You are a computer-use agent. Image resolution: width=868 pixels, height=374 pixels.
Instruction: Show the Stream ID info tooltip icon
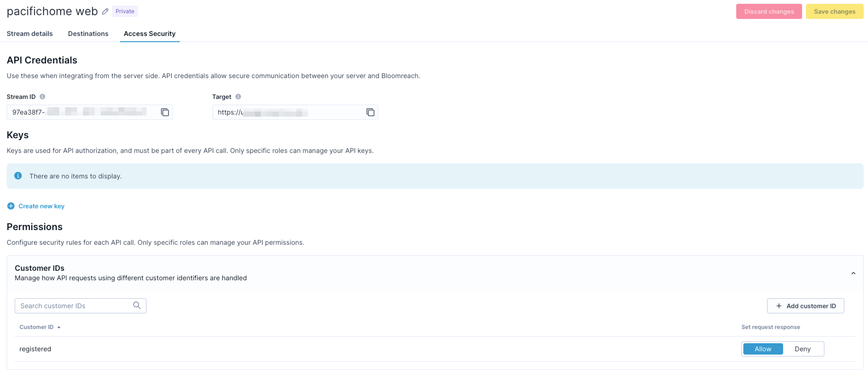(42, 97)
